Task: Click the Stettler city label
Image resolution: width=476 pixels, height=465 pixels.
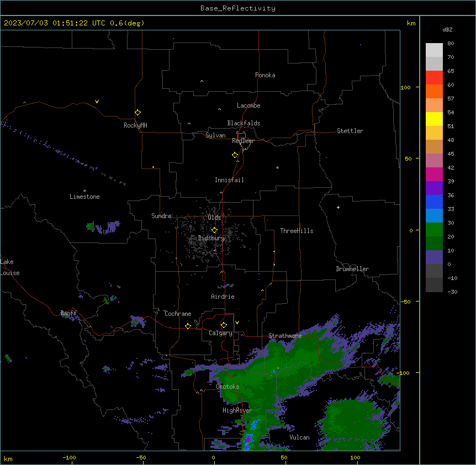Action: click(x=350, y=131)
